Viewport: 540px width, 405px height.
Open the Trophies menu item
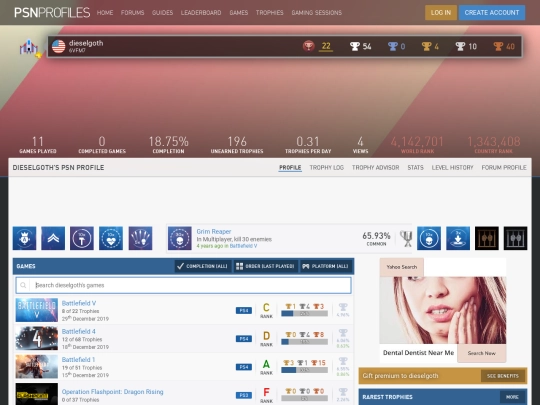[x=270, y=13]
